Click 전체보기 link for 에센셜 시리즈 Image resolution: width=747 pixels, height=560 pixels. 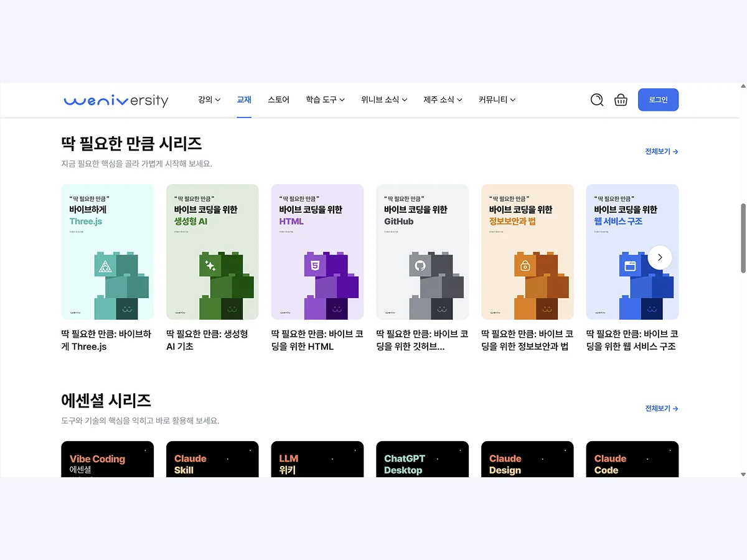pyautogui.click(x=662, y=408)
